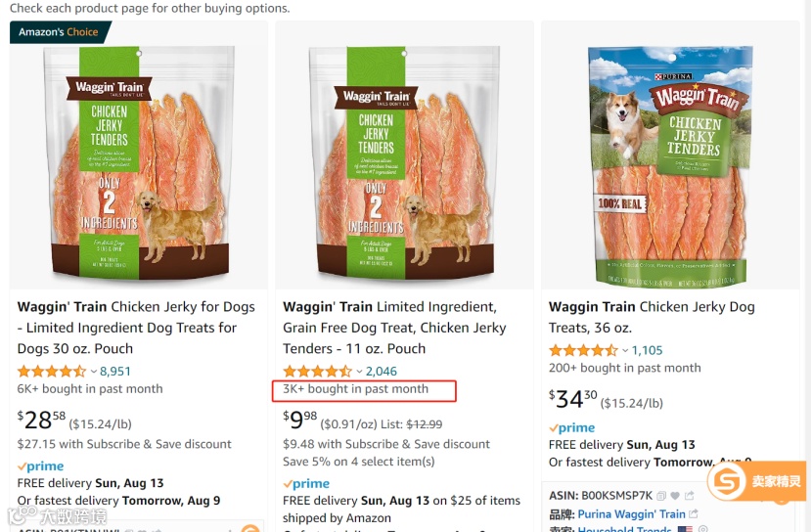Open the Limited Ingredient 11 oz. Pouch title

pyautogui.click(x=388, y=328)
